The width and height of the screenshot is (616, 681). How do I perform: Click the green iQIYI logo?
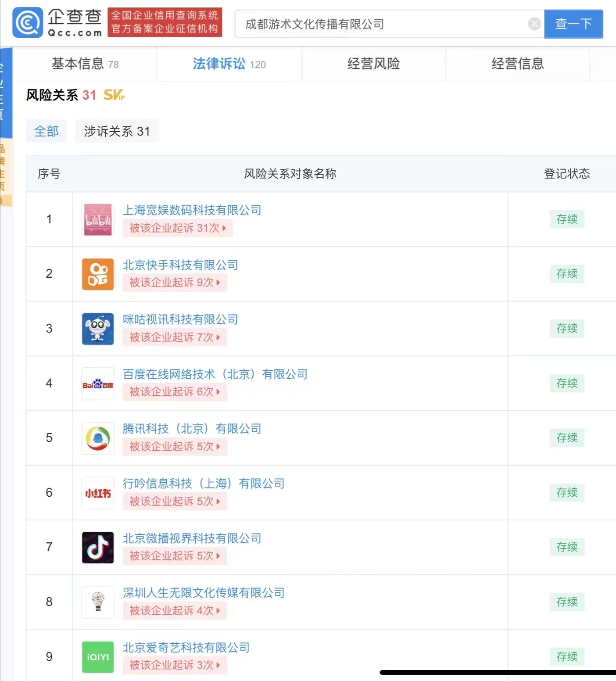point(97,657)
